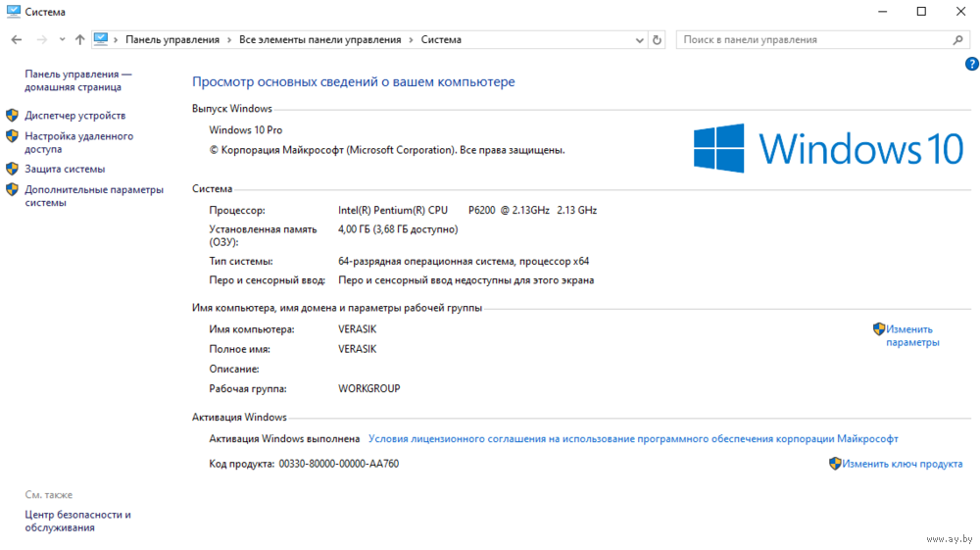Click the Активация Windows выполнена text

284,439
